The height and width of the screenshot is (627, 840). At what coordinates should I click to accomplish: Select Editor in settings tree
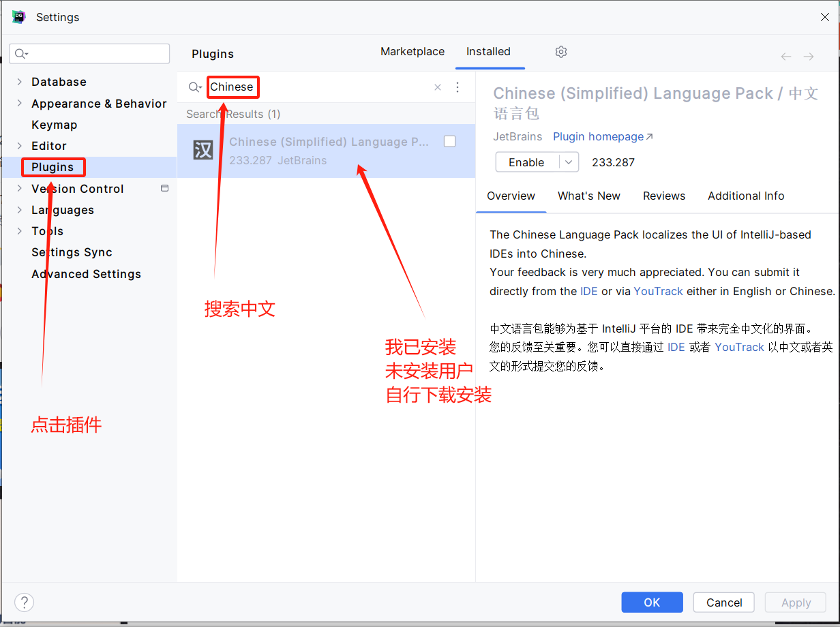click(49, 146)
